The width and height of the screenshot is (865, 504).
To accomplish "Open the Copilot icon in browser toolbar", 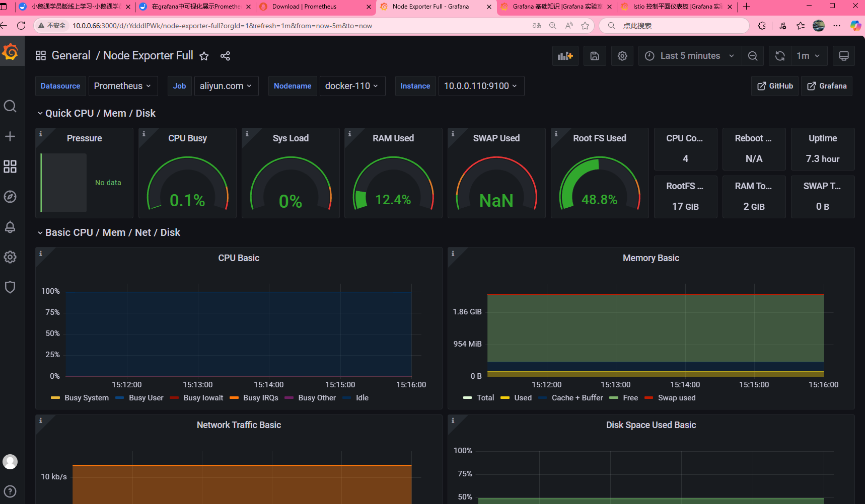I will (855, 26).
